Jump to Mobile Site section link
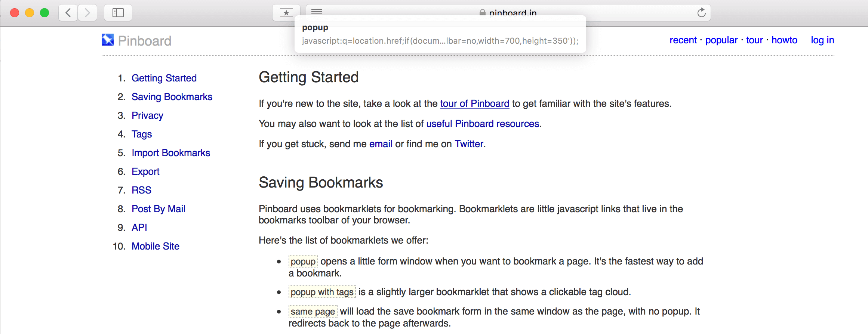The image size is (868, 334). pyautogui.click(x=156, y=246)
